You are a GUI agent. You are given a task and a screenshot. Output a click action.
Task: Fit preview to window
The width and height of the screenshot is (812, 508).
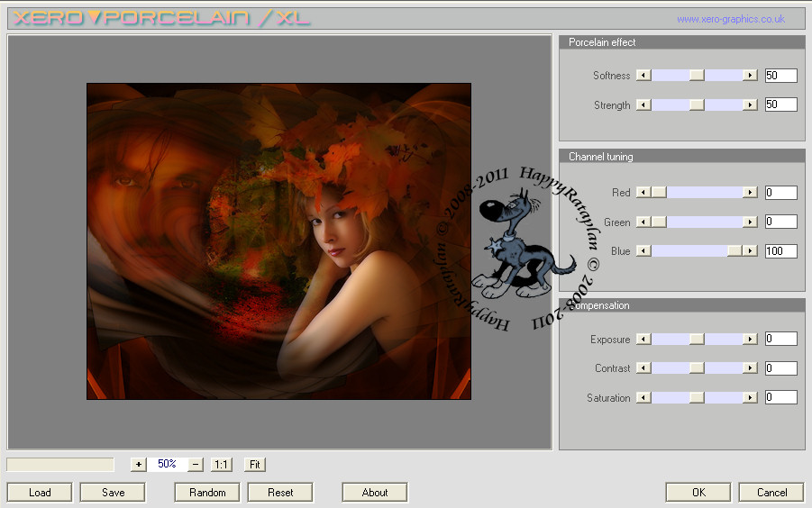click(255, 465)
